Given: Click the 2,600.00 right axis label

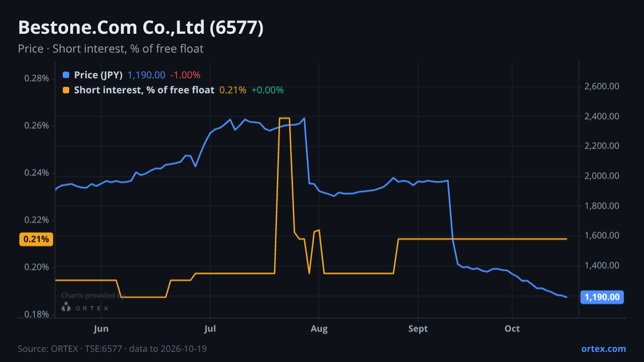Looking at the screenshot, I should coord(603,86).
